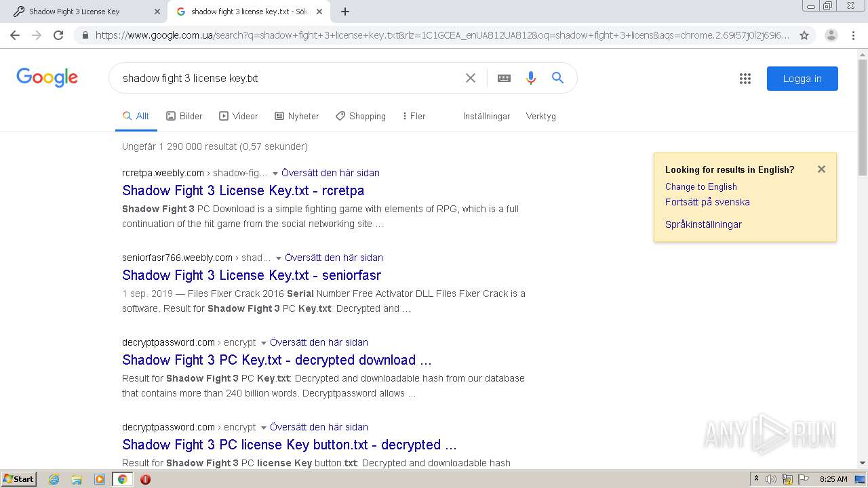Click Fortsätt på svenska link
This screenshot has width=868, height=488.
(x=707, y=202)
